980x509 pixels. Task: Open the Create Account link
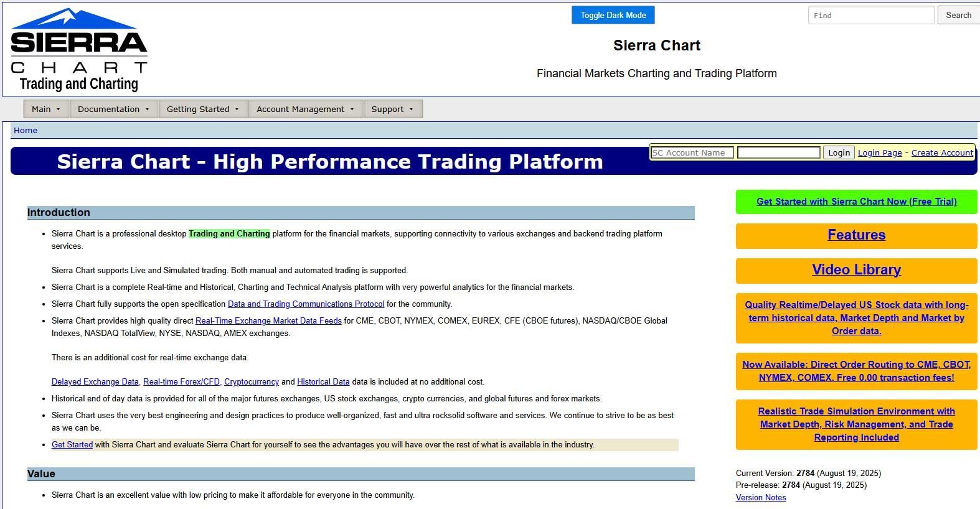(942, 152)
